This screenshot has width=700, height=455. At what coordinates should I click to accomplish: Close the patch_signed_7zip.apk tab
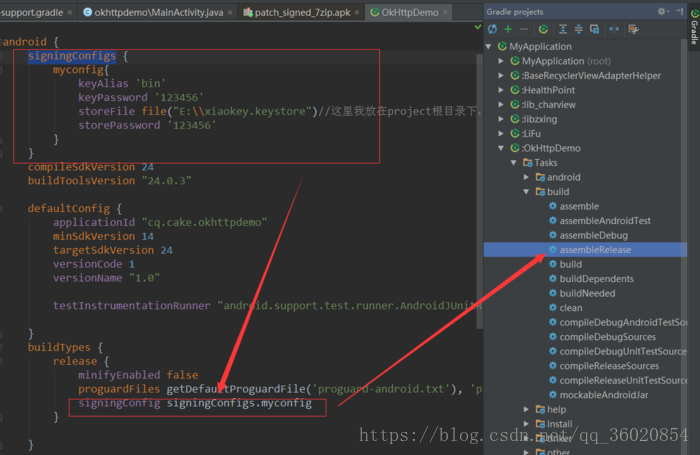(x=357, y=13)
